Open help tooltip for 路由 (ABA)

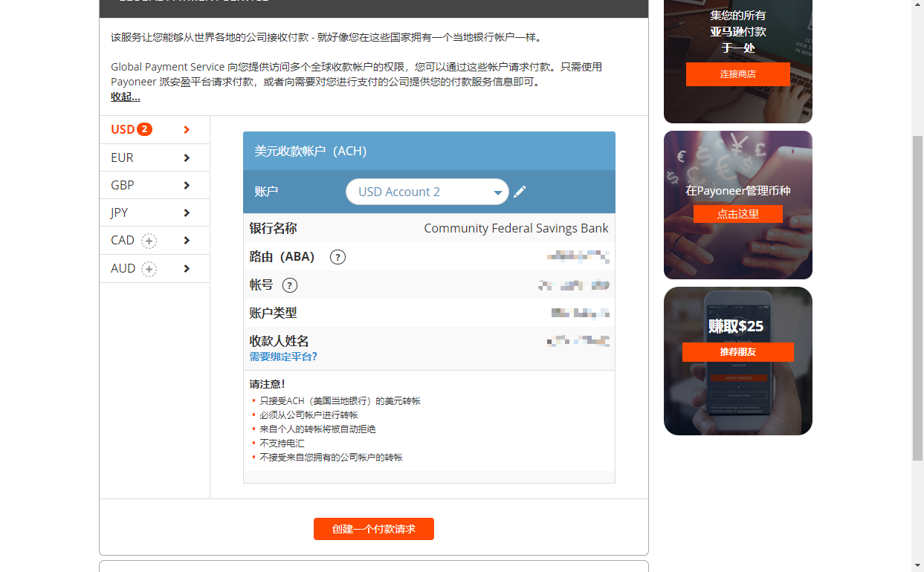click(x=337, y=257)
